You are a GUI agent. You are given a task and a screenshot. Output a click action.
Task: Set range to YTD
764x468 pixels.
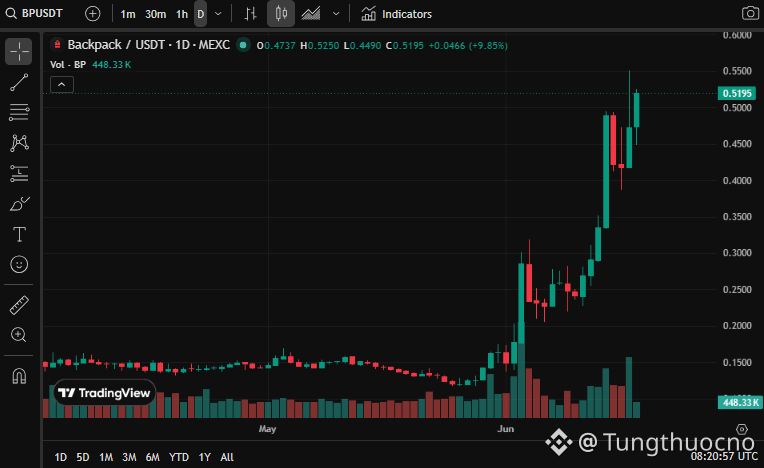click(179, 457)
